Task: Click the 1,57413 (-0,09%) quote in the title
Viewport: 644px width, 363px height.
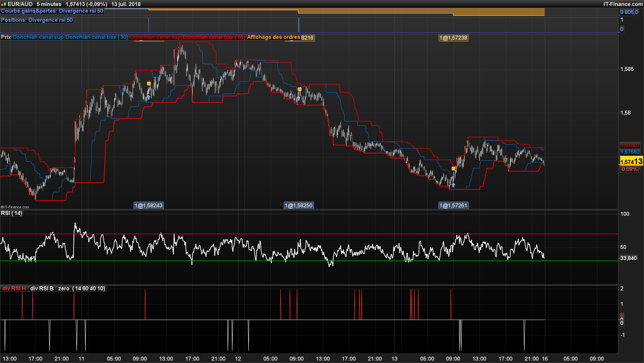Action: pos(86,4)
